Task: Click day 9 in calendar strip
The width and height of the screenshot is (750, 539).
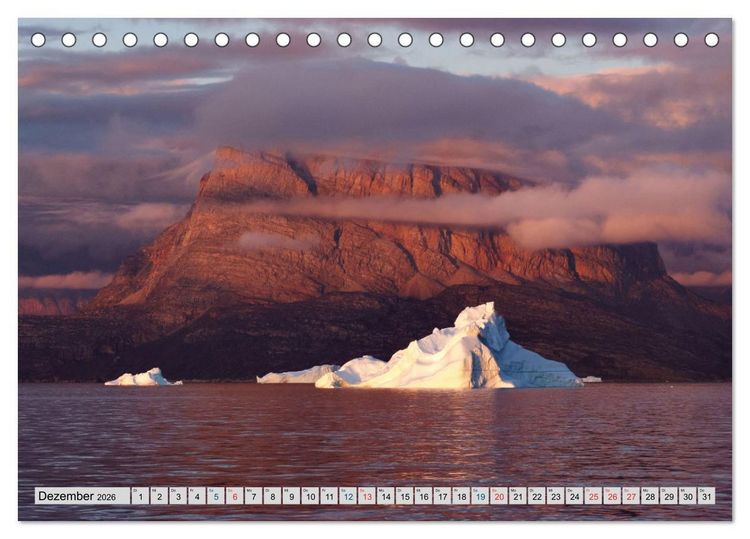Action: pos(291,496)
